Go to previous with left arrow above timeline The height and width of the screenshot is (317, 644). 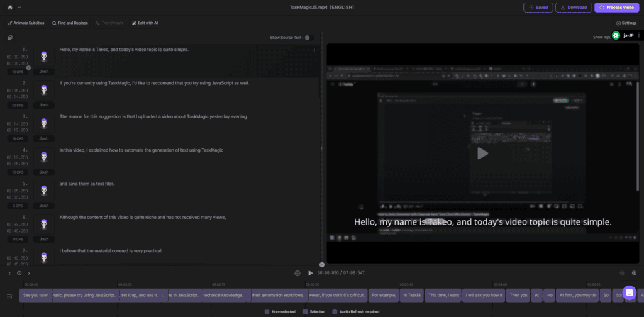9,273
